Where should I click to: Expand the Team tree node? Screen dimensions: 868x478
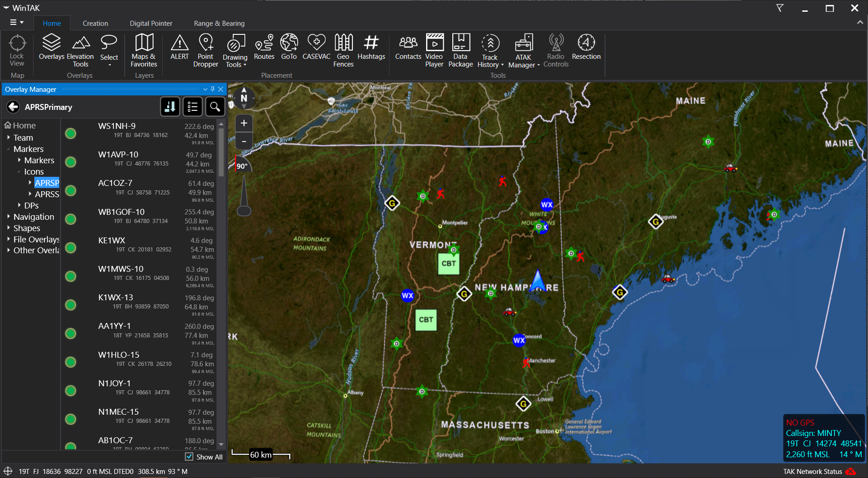click(x=9, y=137)
